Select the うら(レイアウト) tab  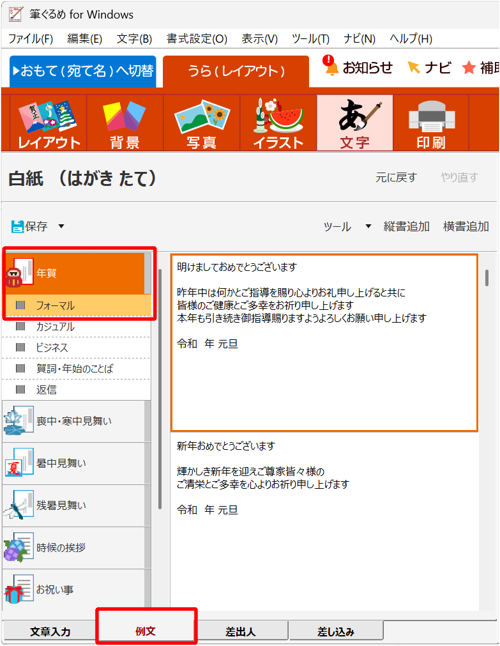[x=236, y=71]
